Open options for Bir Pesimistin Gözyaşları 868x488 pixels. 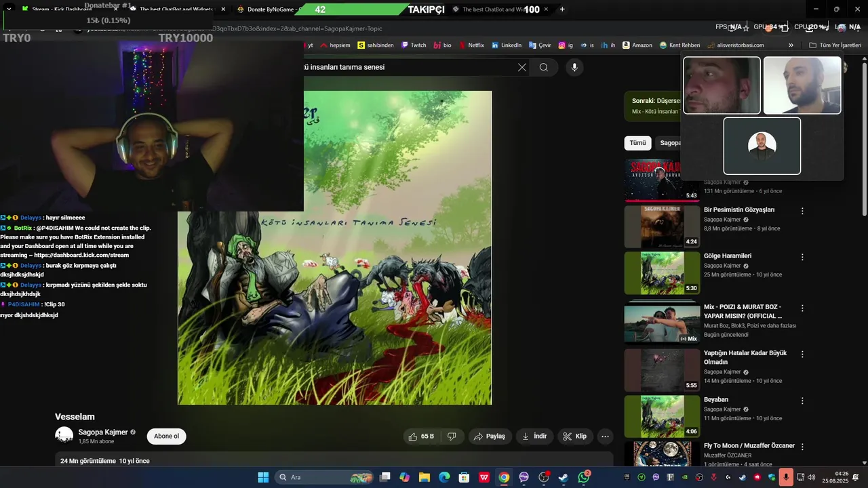tap(802, 211)
